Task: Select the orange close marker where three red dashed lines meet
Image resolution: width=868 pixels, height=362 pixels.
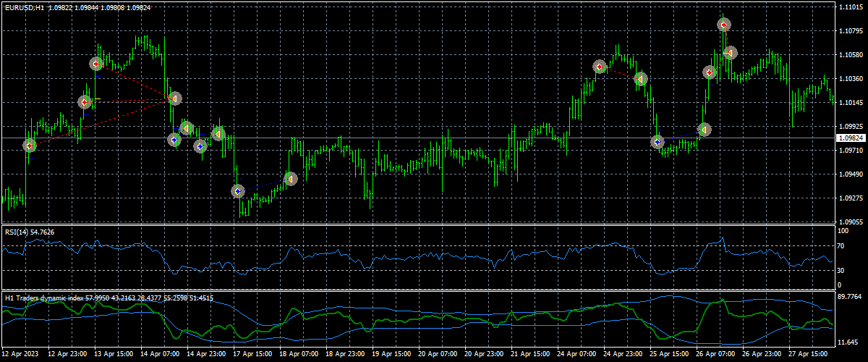Action: pos(174,98)
